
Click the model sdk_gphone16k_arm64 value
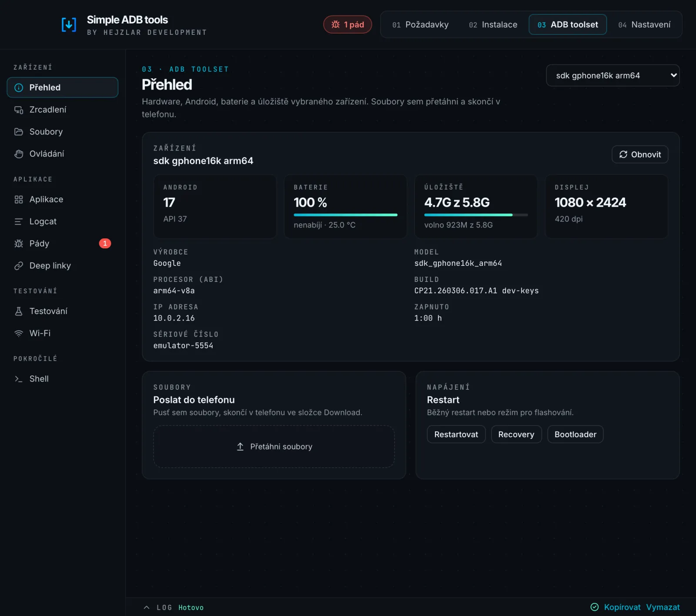(458, 263)
